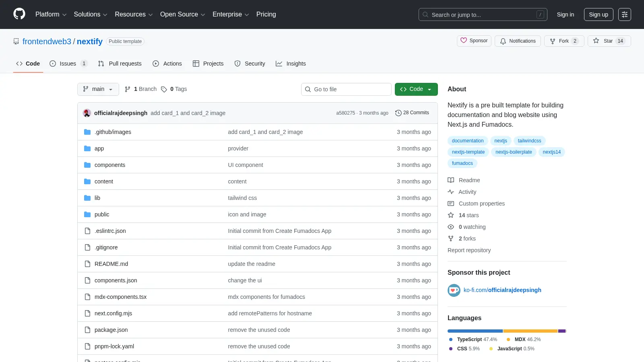Expand the Open Source menu
644x362 pixels.
(182, 14)
